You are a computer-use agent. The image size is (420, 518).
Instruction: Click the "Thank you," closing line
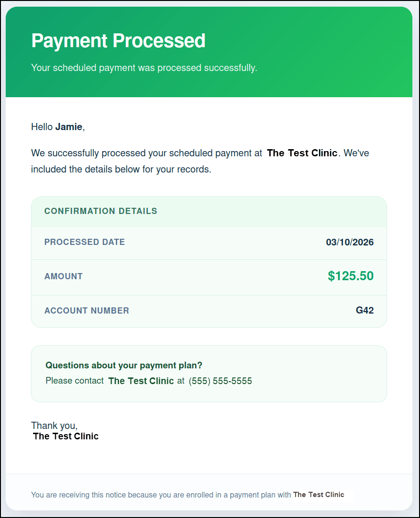tap(54, 426)
